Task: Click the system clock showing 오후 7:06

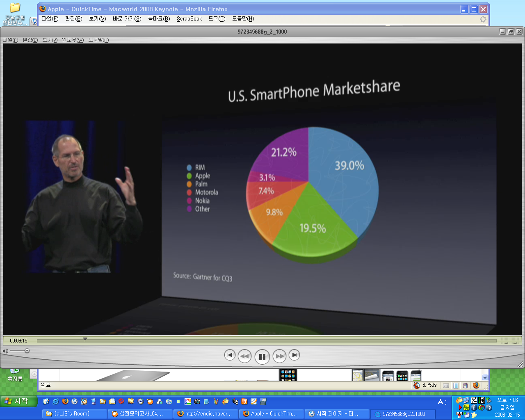Action: click(507, 400)
